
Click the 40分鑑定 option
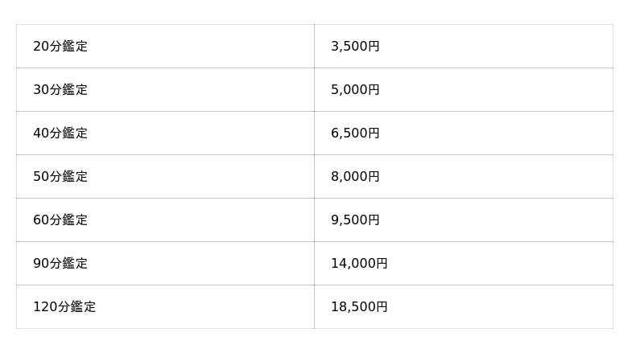[60, 133]
